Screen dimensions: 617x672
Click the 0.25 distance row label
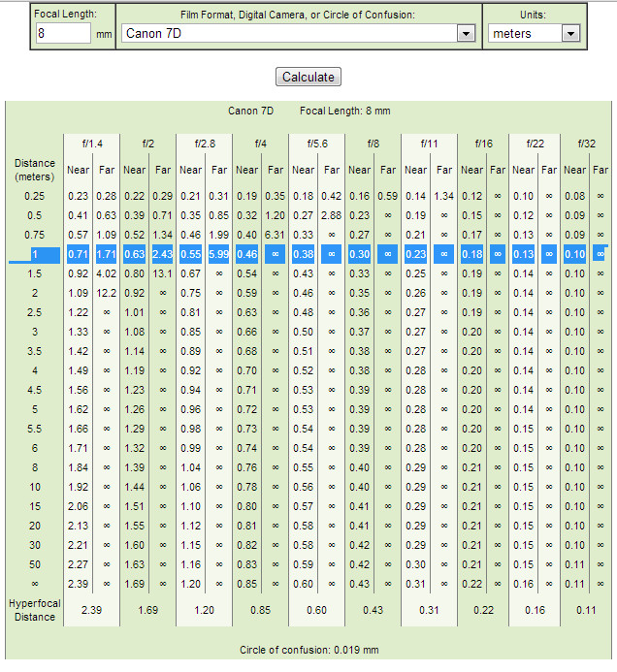pyautogui.click(x=34, y=196)
